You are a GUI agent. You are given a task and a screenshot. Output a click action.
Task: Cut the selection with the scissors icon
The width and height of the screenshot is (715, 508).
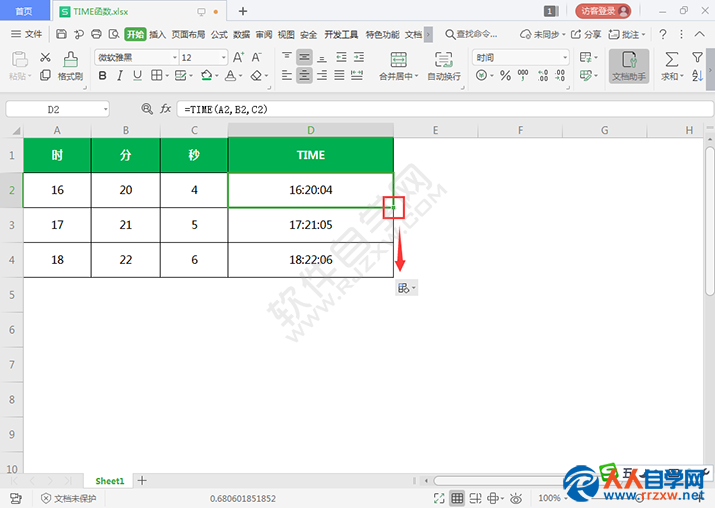pyautogui.click(x=45, y=57)
